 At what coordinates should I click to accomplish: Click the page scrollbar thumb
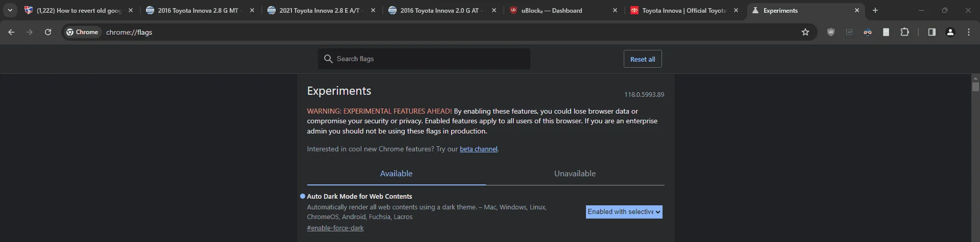pyautogui.click(x=976, y=87)
